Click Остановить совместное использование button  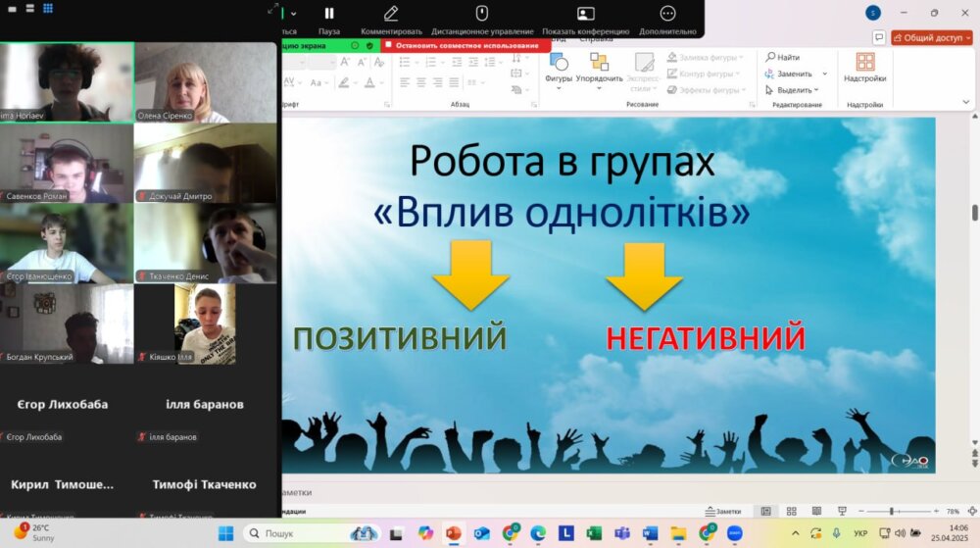466,46
